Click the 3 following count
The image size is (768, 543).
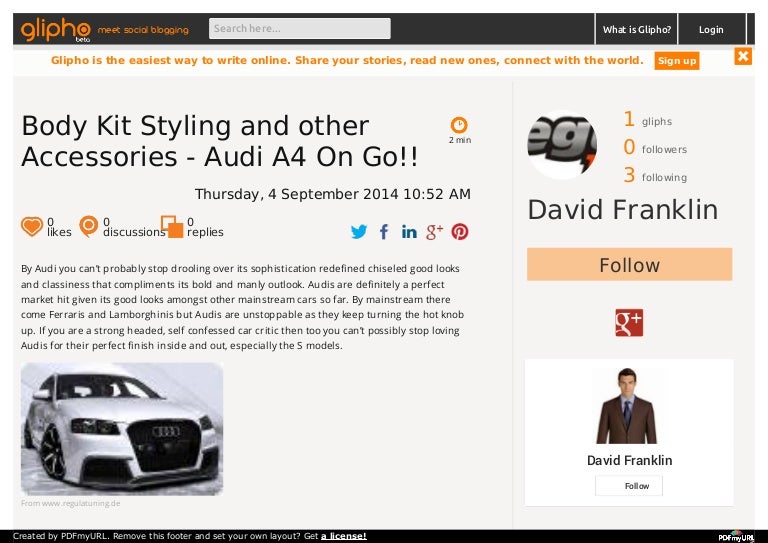point(655,175)
